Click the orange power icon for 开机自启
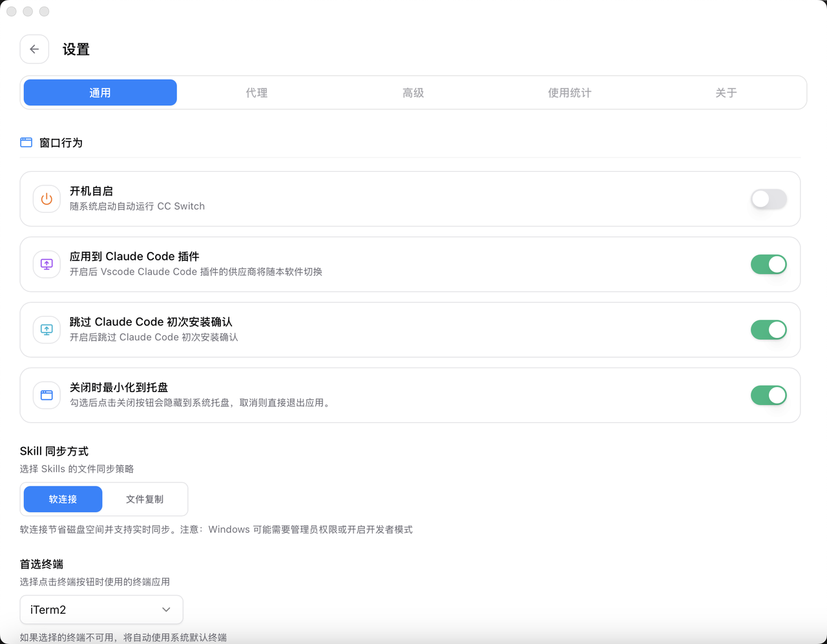The image size is (827, 644). [47, 199]
